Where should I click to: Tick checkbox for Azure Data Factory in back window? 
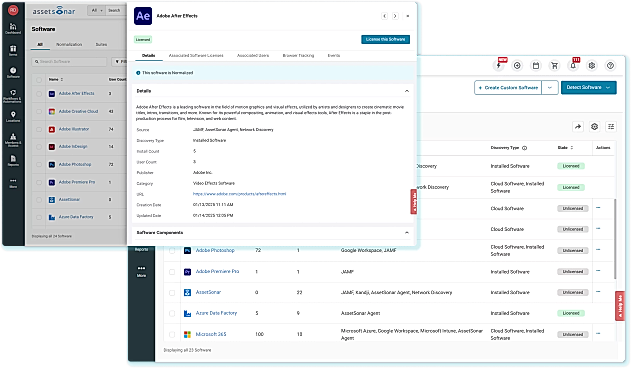point(172,313)
